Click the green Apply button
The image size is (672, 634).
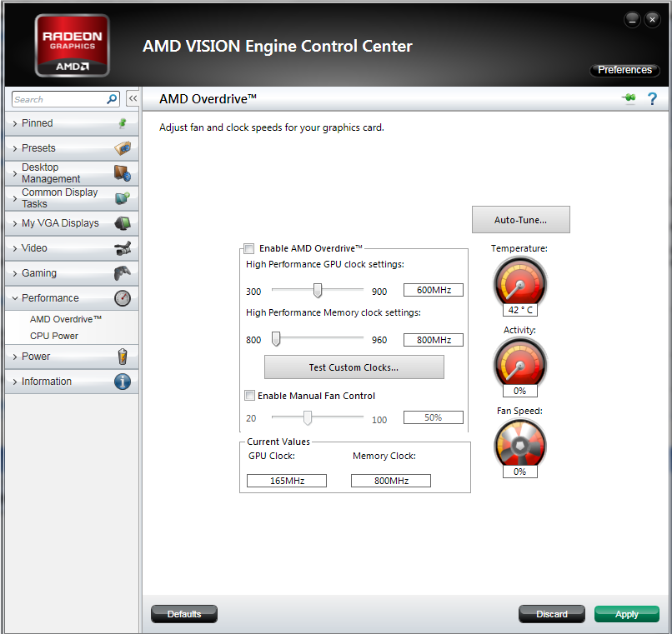[627, 614]
